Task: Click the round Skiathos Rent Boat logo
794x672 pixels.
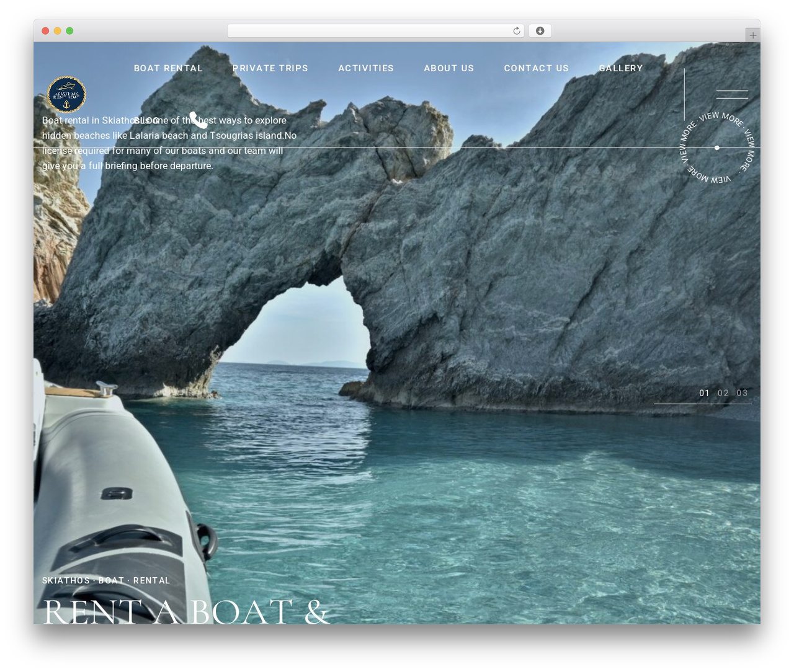Action: point(67,94)
